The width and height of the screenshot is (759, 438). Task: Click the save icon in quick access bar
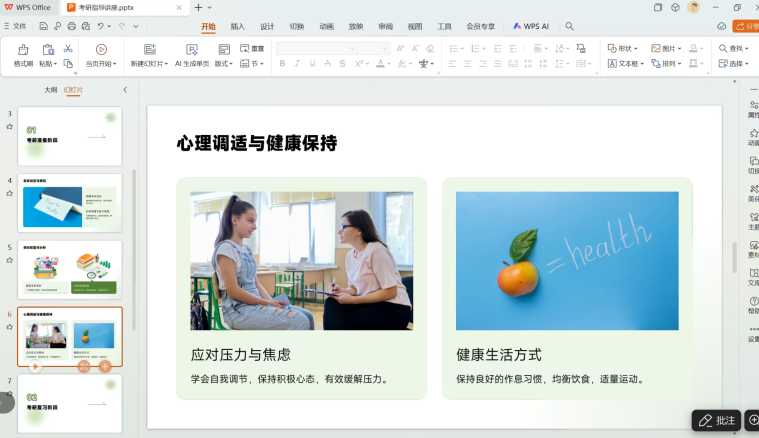pyautogui.click(x=45, y=26)
